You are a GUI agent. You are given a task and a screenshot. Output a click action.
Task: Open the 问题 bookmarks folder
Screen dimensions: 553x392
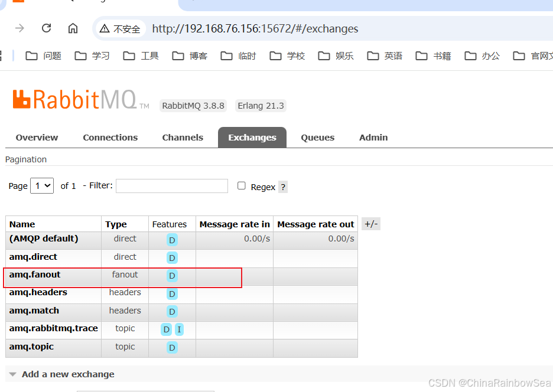[43, 55]
